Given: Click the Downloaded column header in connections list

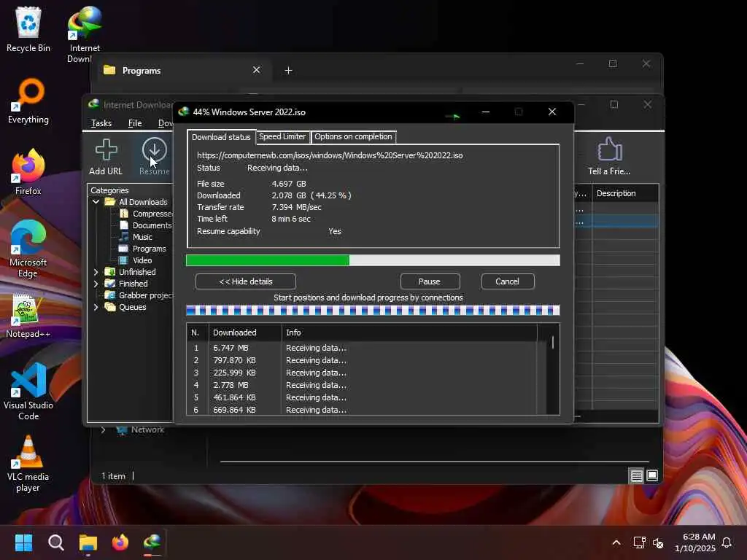Looking at the screenshot, I should coord(245,332).
